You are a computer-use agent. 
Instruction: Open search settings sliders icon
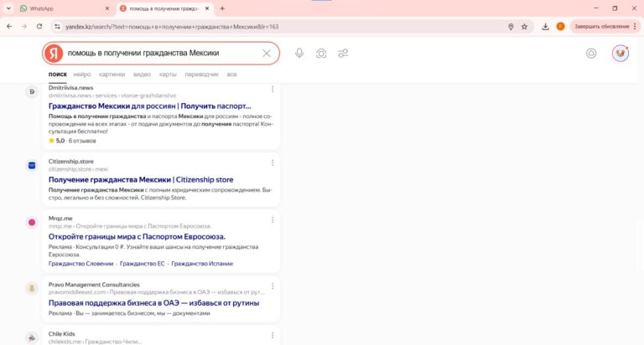click(343, 53)
